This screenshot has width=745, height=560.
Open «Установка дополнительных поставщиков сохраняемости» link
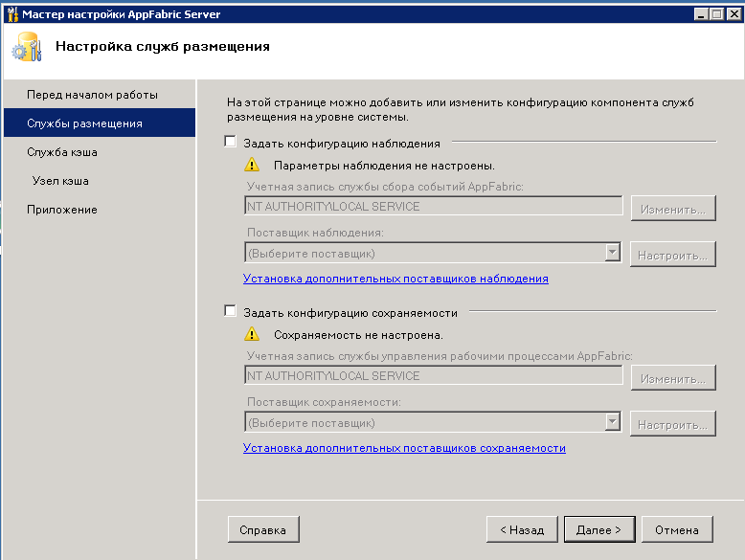[x=404, y=447]
